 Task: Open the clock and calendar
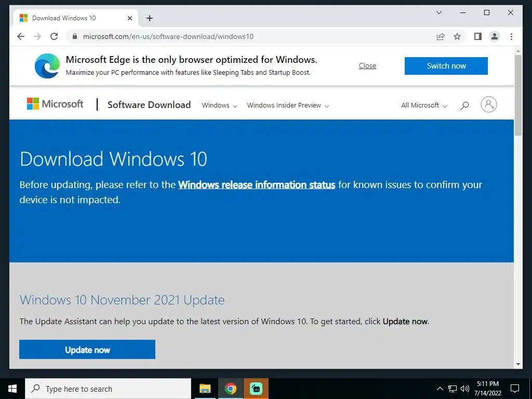click(x=487, y=389)
